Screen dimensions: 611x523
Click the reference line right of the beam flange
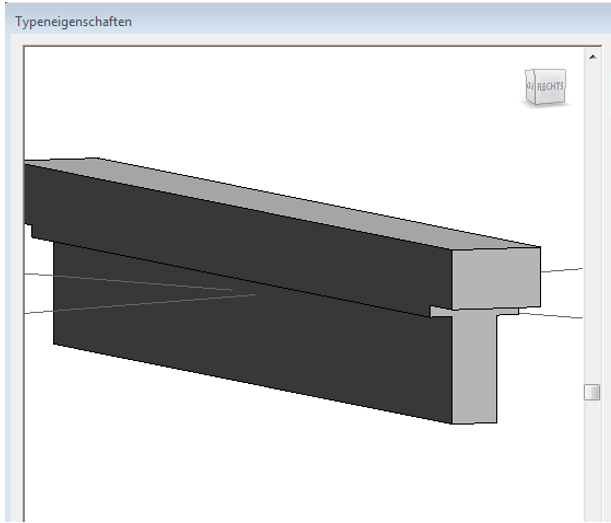[562, 270]
